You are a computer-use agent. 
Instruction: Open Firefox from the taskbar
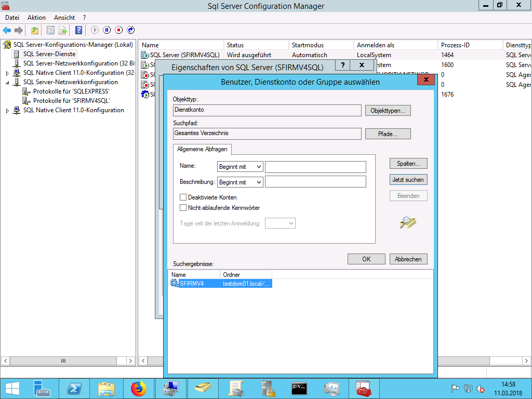(x=139, y=388)
